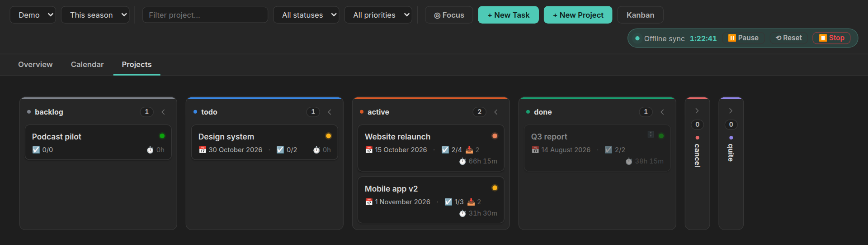Open the Website relaunch project card
The height and width of the screenshot is (245, 868).
[431, 148]
